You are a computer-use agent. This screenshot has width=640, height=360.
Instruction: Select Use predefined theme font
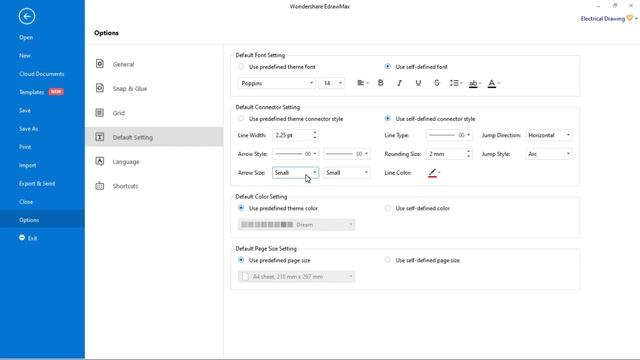[241, 67]
